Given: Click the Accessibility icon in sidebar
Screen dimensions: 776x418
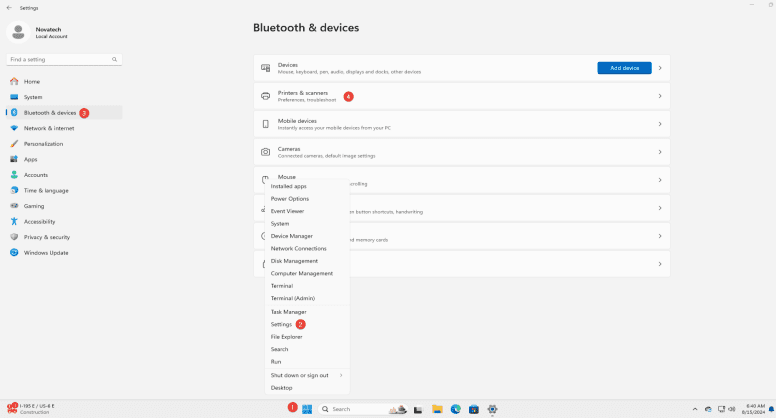Looking at the screenshot, I should 14,221.
